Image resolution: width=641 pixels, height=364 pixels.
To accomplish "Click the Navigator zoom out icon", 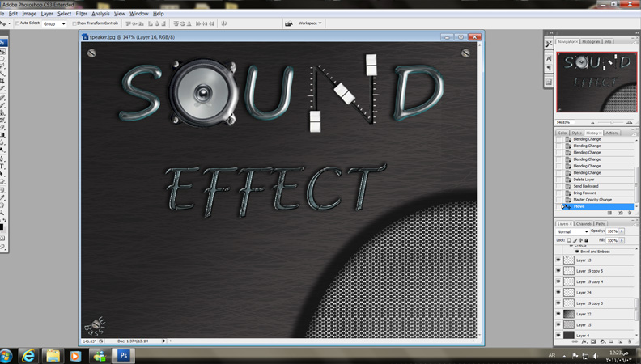I will pyautogui.click(x=592, y=123).
